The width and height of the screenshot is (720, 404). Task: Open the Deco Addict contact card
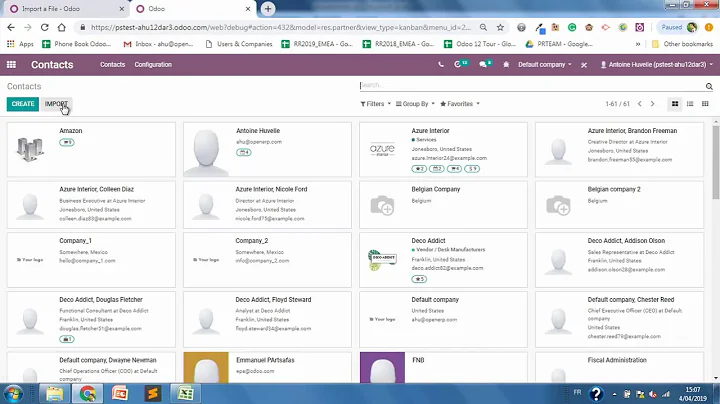(443, 260)
